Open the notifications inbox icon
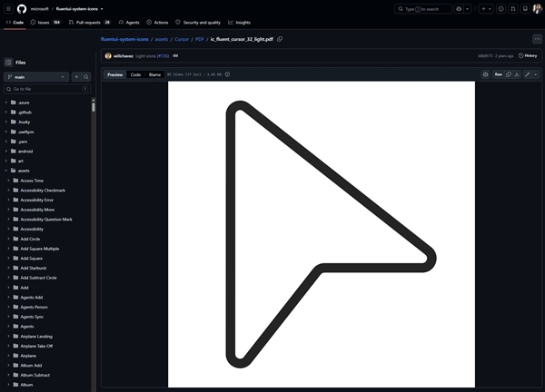Viewport: 545px width, 392px height. coord(525,9)
